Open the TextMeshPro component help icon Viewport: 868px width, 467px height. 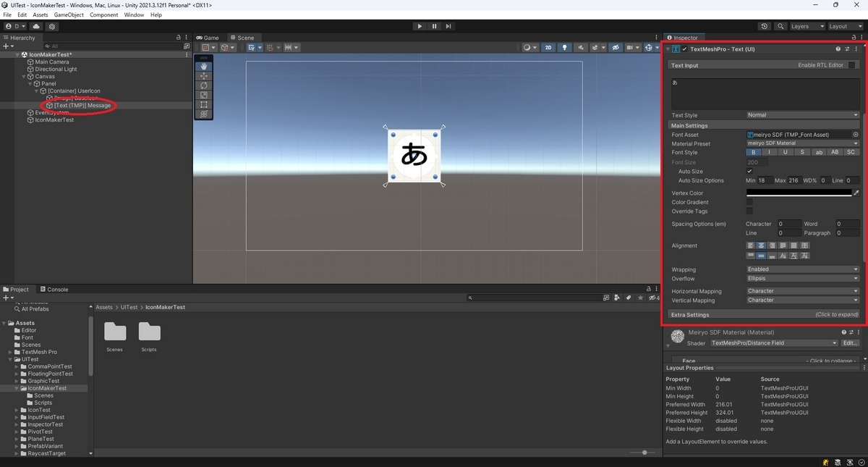838,49
